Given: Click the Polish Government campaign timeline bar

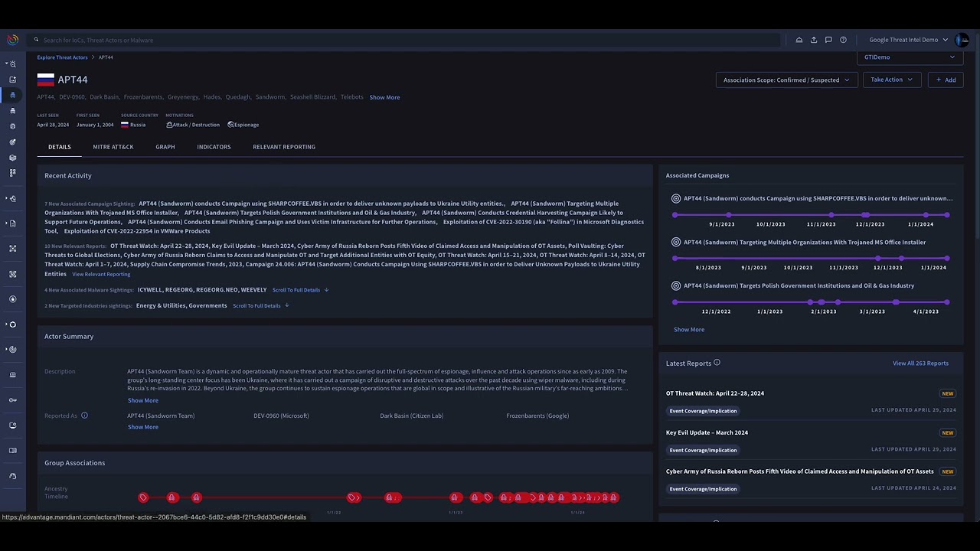Looking at the screenshot, I should [812, 302].
